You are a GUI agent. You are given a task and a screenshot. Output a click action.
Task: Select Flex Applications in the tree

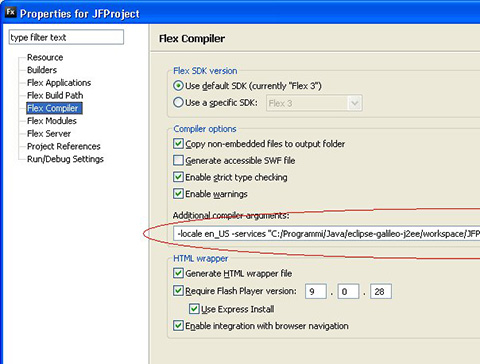click(59, 83)
